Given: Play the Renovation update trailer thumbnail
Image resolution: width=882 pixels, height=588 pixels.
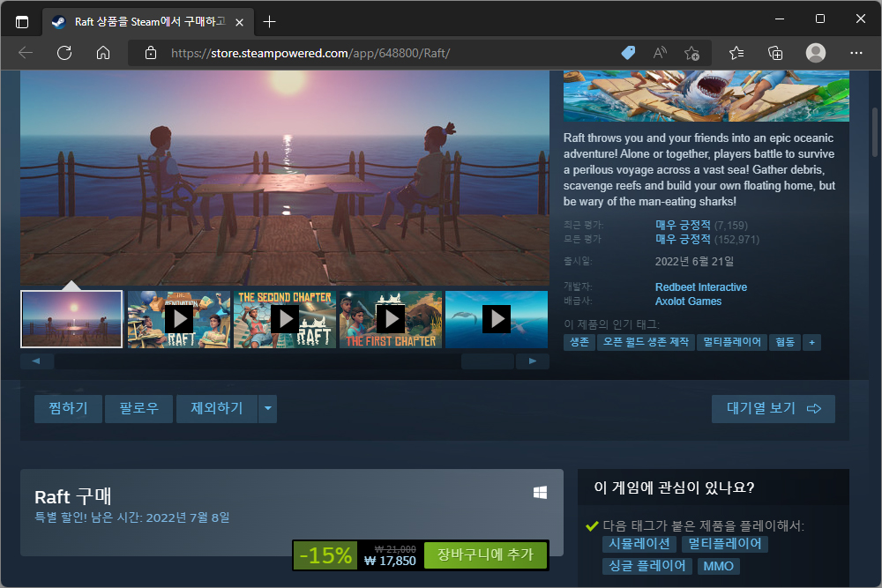Looking at the screenshot, I should point(179,319).
